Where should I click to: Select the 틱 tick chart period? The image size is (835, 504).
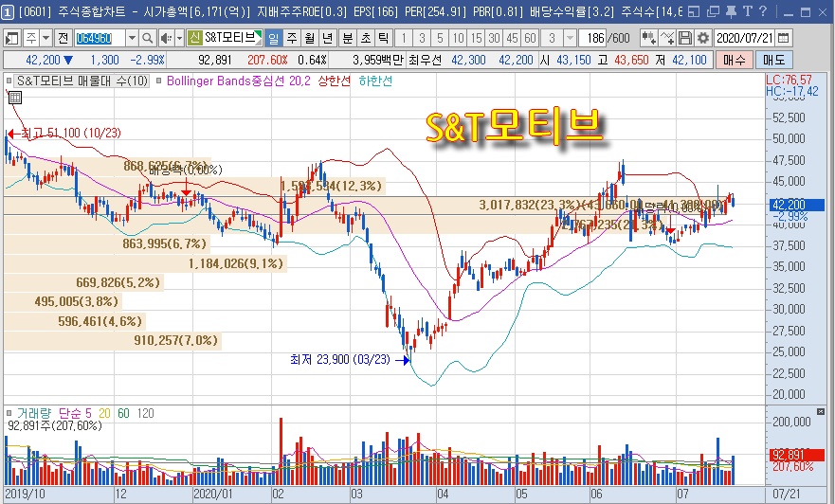pyautogui.click(x=384, y=38)
